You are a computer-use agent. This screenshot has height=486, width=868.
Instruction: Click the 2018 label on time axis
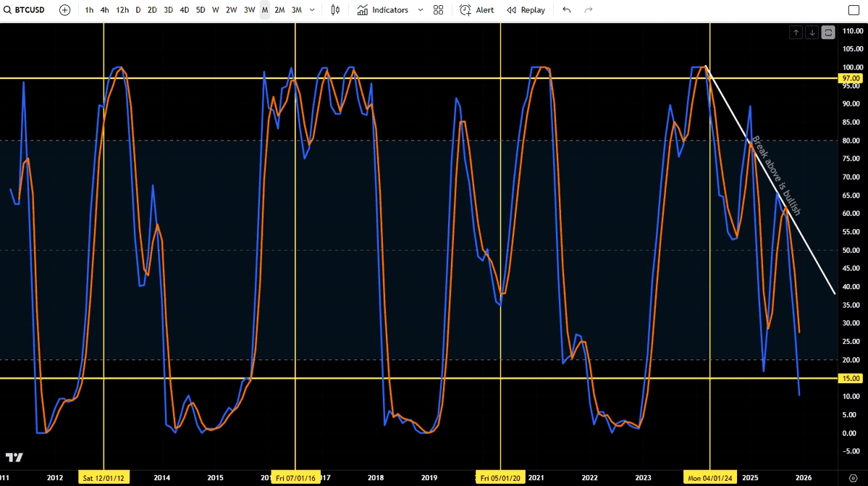click(x=375, y=478)
